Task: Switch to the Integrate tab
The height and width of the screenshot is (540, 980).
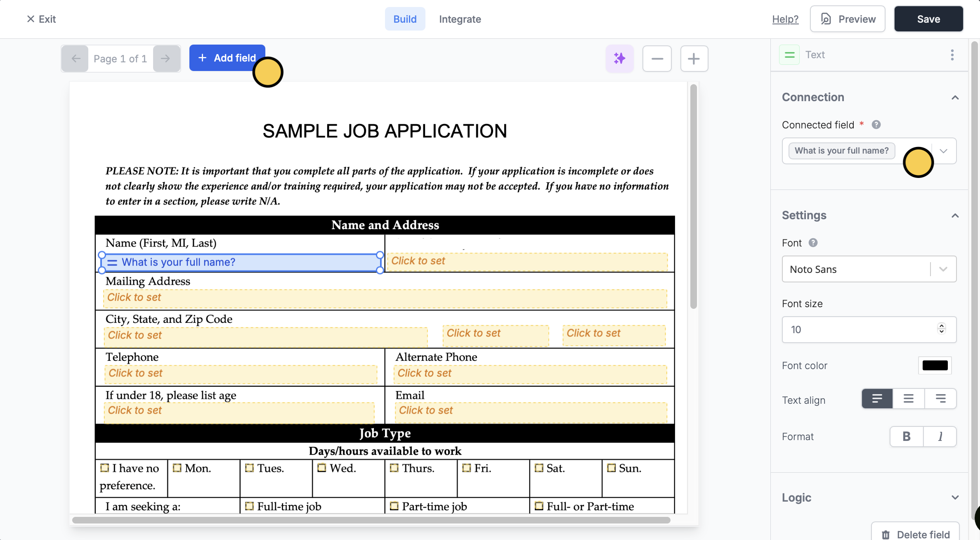Action: (x=460, y=19)
